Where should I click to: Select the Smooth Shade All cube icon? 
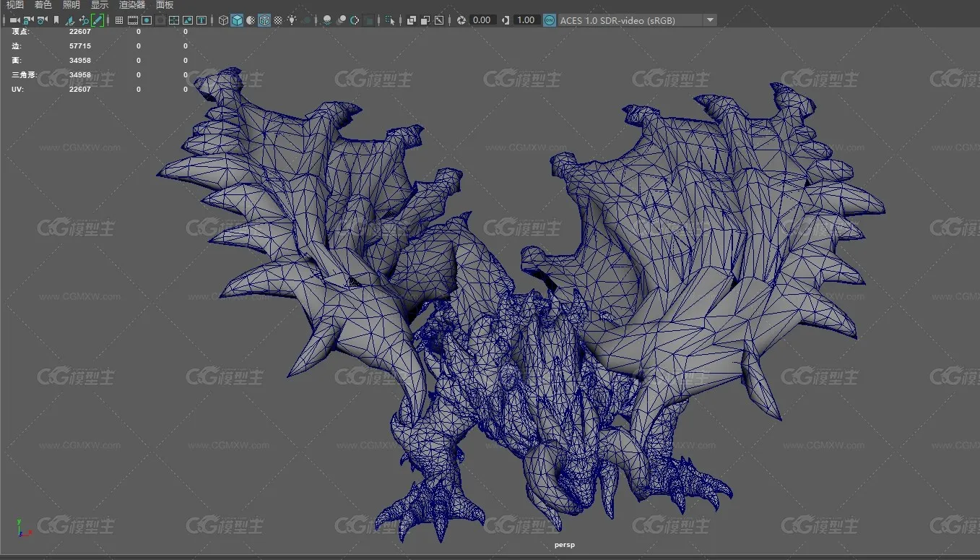tap(237, 20)
